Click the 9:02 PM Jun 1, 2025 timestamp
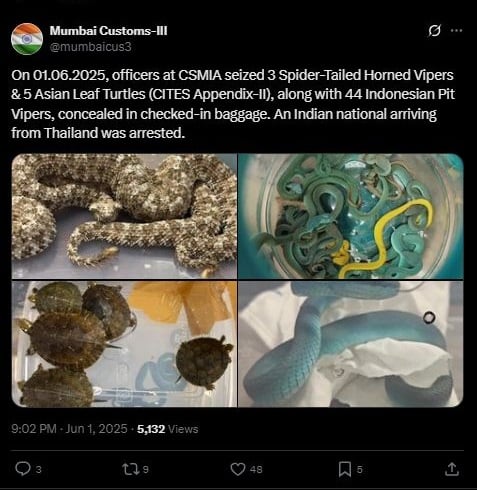Screen dimensions: 477x490 [x=69, y=429]
